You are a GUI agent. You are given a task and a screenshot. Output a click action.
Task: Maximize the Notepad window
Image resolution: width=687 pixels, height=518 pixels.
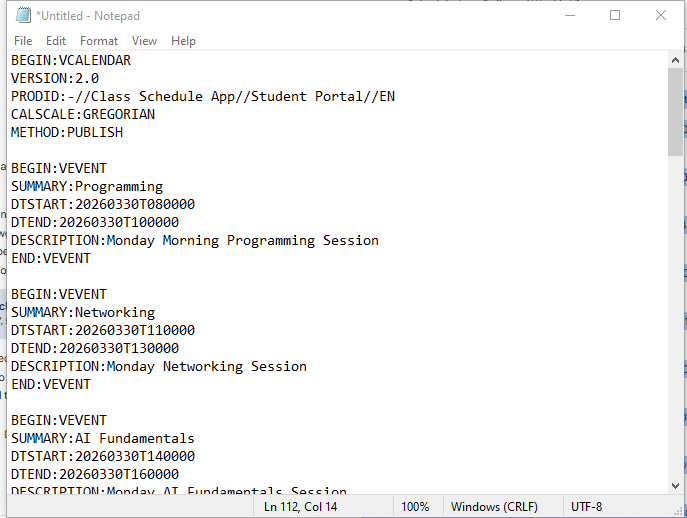[615, 15]
